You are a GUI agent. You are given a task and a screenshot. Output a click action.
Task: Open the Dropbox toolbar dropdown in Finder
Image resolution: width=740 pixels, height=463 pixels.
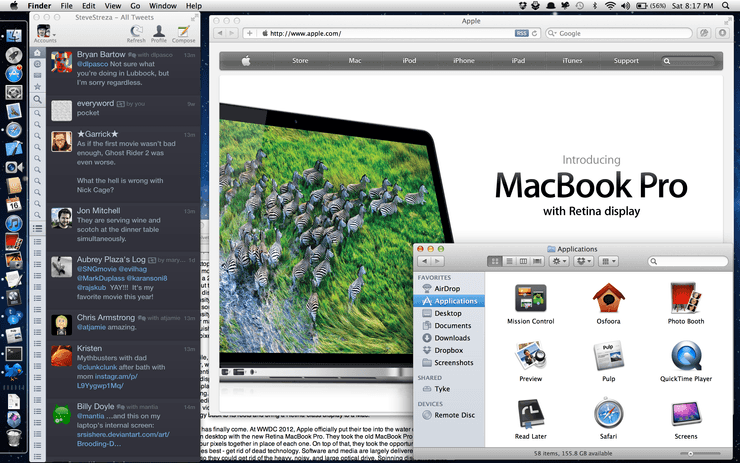coord(584,261)
